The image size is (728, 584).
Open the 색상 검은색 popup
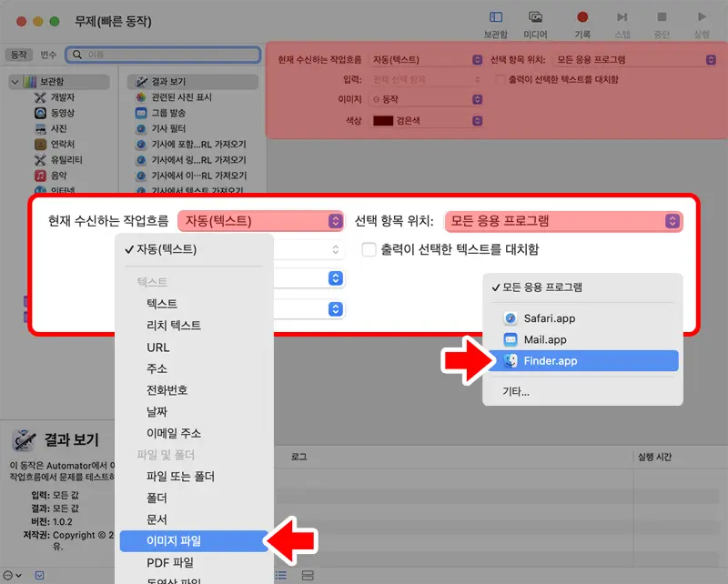(x=427, y=121)
